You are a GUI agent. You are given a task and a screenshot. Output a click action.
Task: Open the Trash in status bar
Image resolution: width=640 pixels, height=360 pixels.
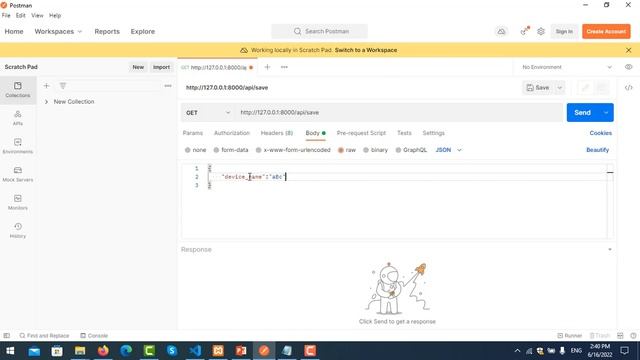pos(599,336)
